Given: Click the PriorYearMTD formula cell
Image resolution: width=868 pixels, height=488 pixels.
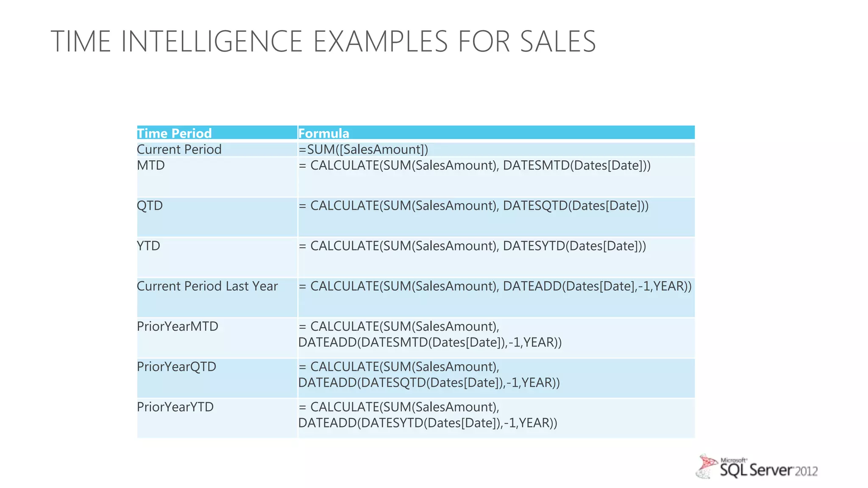Looking at the screenshot, I should click(x=496, y=338).
